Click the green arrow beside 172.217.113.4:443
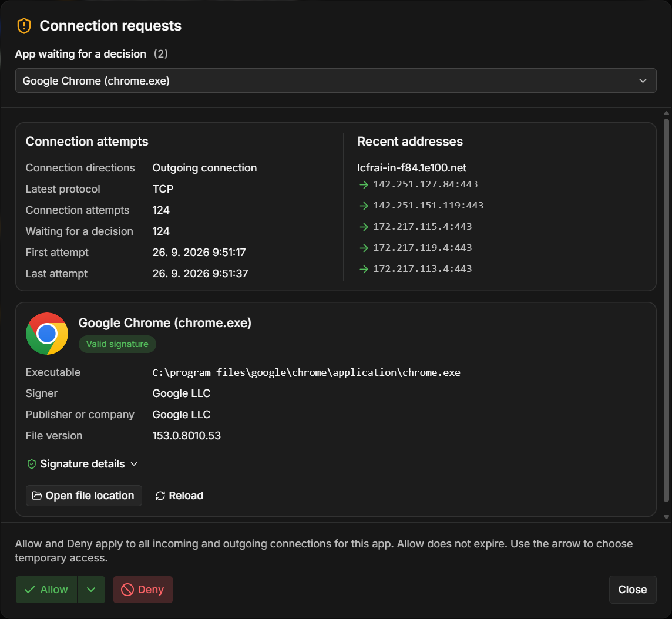Screen dimensions: 672x619 coord(364,269)
